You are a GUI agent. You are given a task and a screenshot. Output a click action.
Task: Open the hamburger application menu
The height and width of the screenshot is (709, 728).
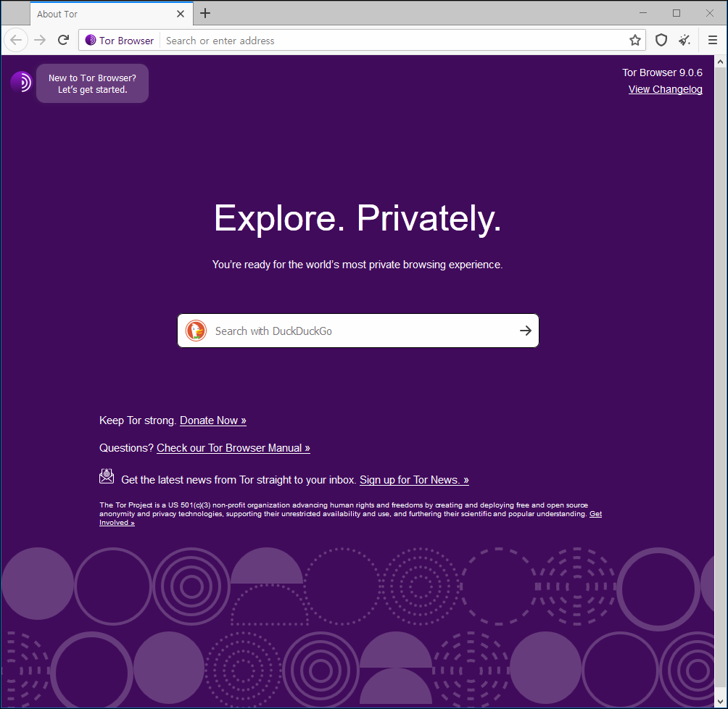713,41
